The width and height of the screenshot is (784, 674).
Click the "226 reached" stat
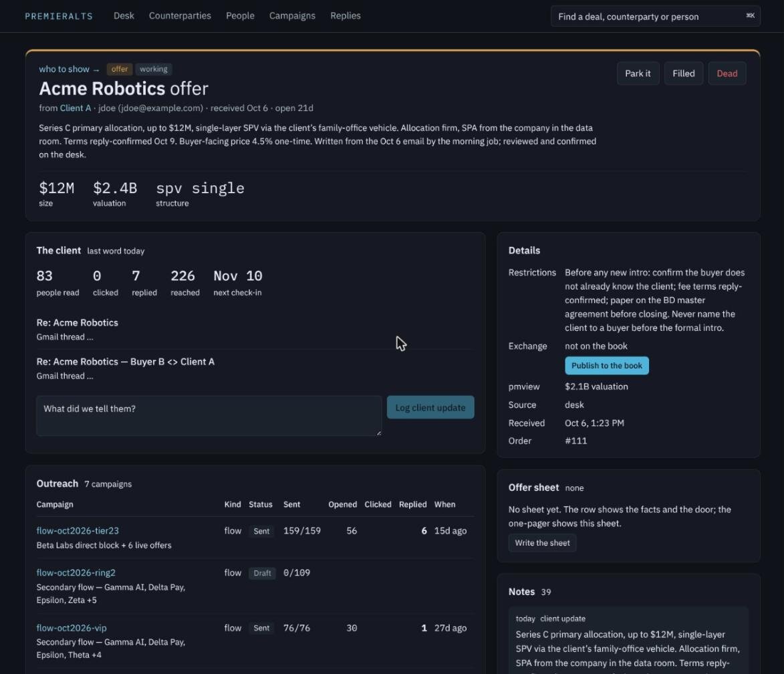point(185,283)
